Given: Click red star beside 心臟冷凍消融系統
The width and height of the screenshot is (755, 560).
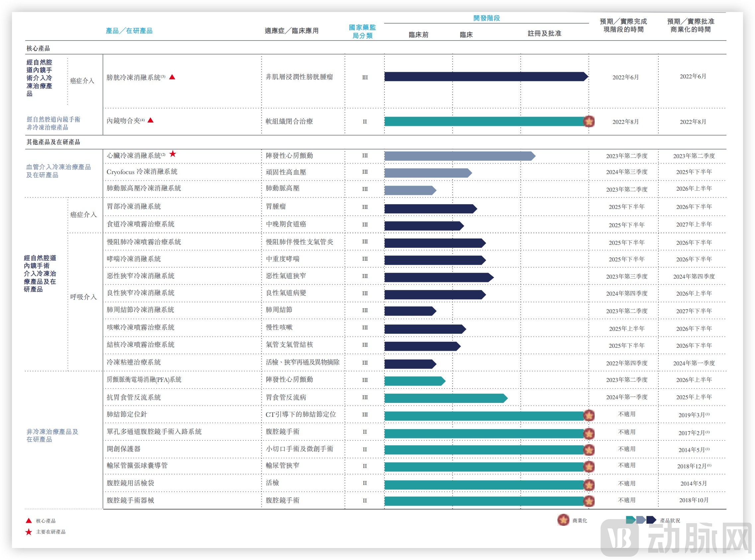Looking at the screenshot, I should (173, 154).
